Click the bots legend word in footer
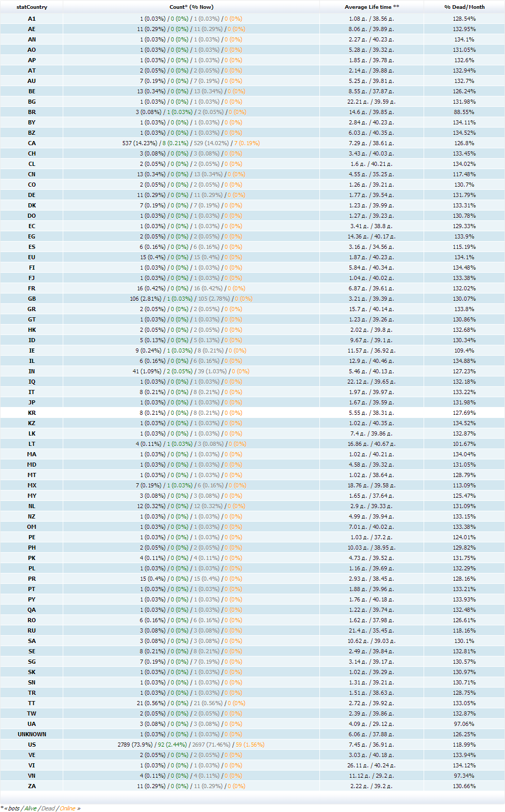The width and height of the screenshot is (505, 812). (14, 808)
